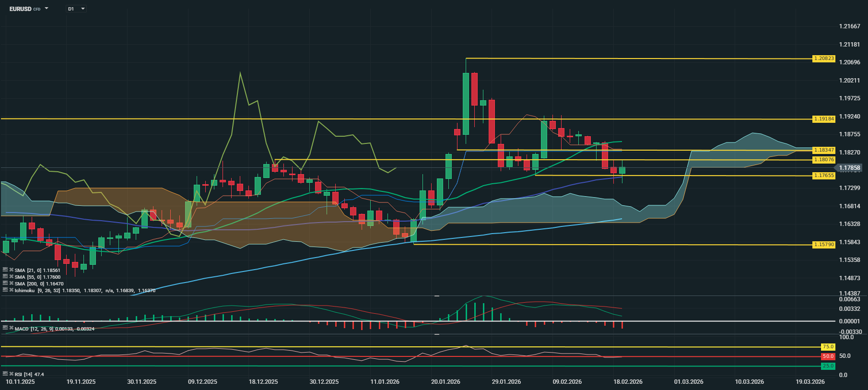Click the 1.15790 support level label
The height and width of the screenshot is (390, 868).
[824, 245]
